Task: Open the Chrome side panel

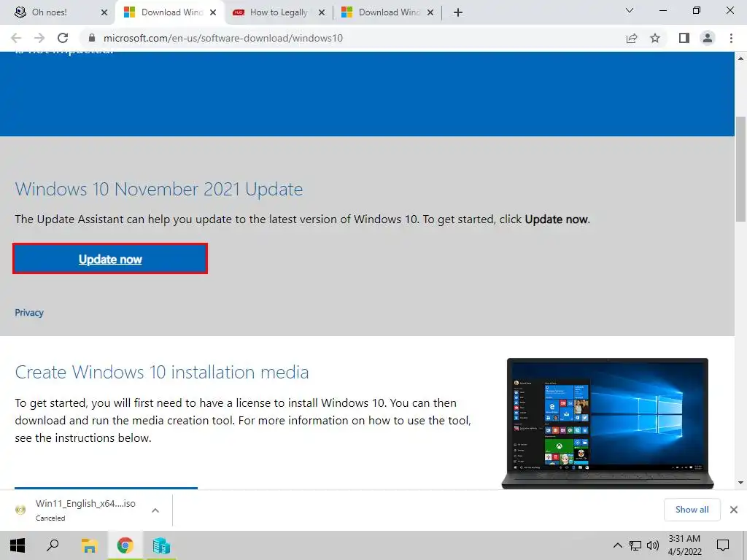Action: [x=684, y=38]
